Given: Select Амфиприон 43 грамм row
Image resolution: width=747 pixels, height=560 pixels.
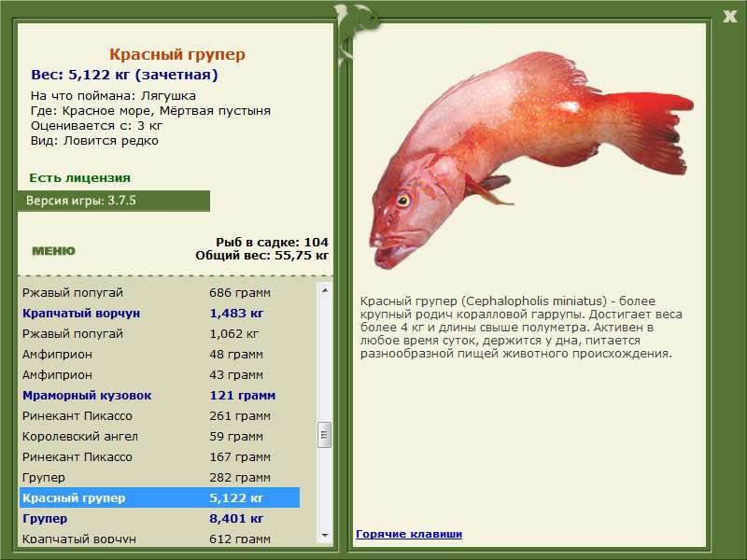Looking at the screenshot, I should pos(160,374).
